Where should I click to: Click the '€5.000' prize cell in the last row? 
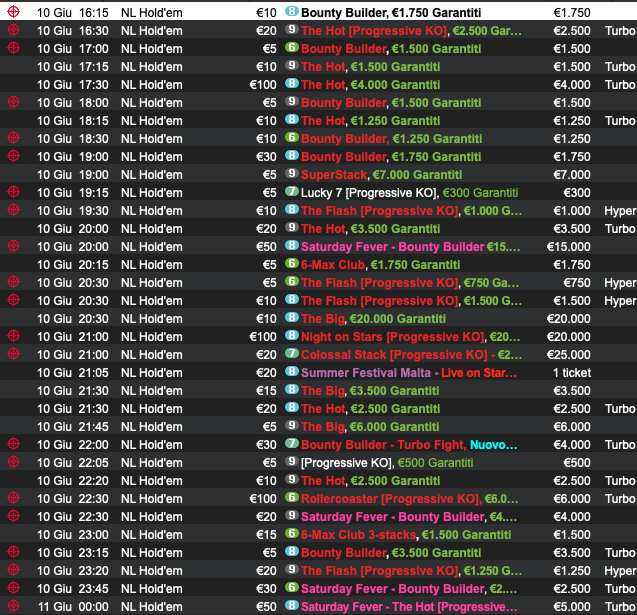572,607
